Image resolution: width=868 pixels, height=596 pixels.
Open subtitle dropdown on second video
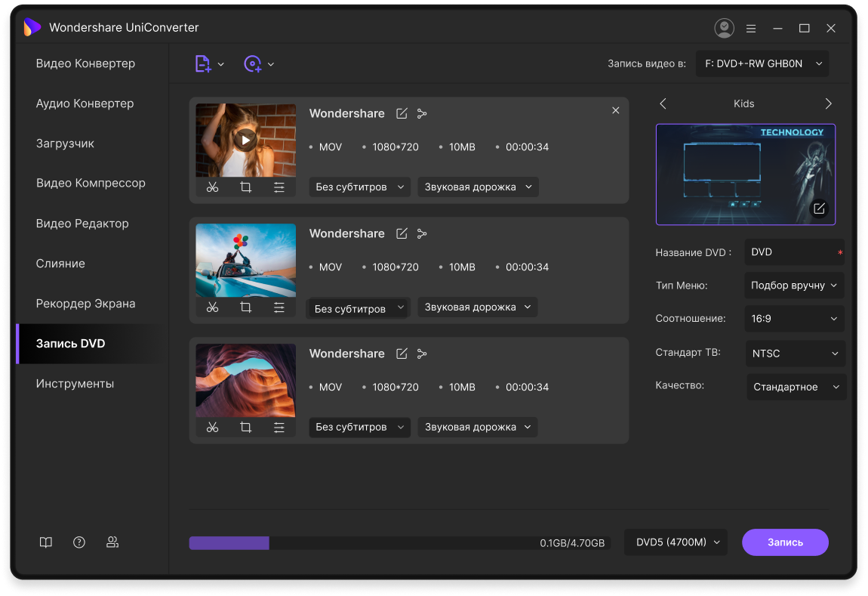359,308
